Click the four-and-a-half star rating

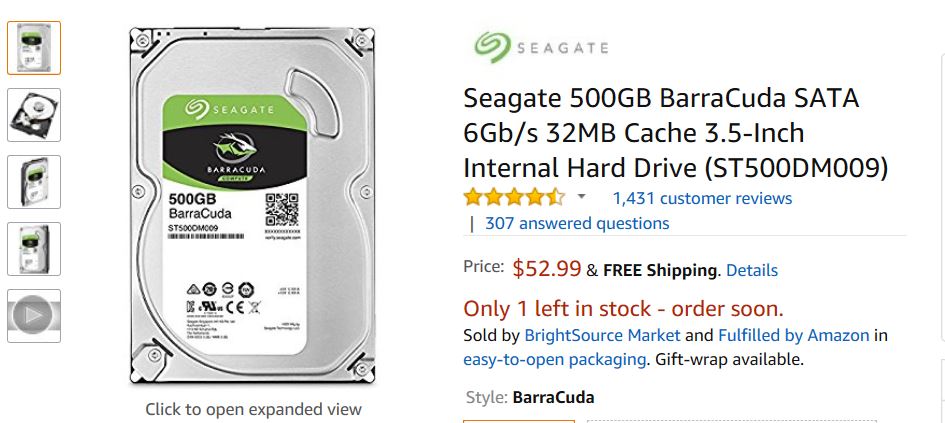tap(514, 197)
